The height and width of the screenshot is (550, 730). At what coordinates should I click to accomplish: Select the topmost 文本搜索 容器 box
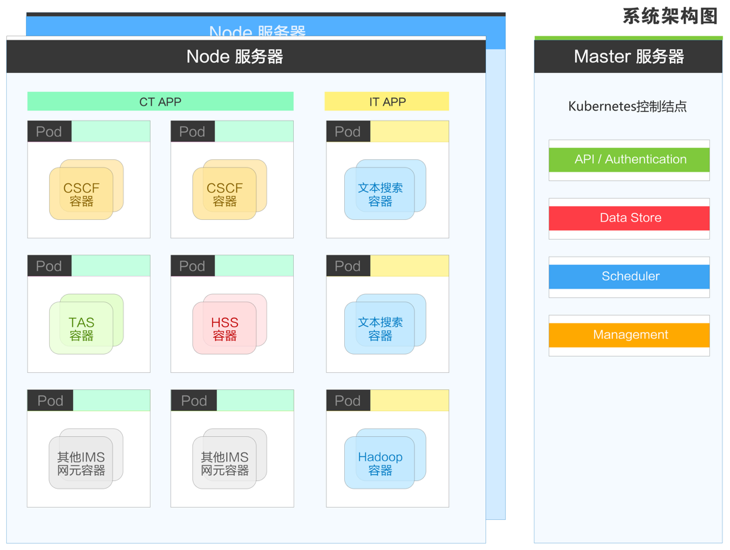pos(380,194)
